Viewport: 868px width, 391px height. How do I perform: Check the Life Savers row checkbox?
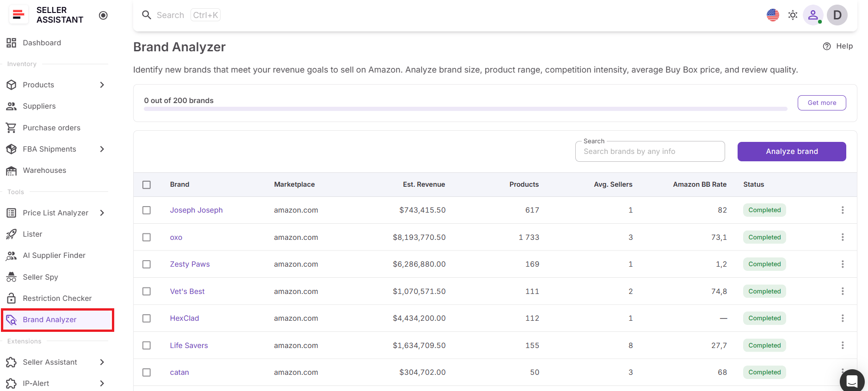coord(147,345)
